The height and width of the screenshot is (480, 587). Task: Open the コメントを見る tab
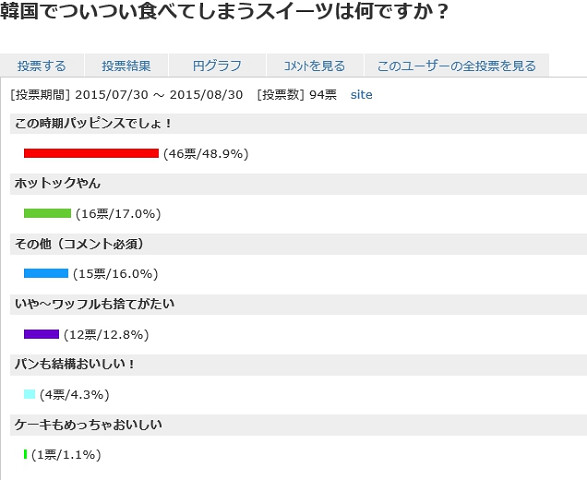pos(315,66)
